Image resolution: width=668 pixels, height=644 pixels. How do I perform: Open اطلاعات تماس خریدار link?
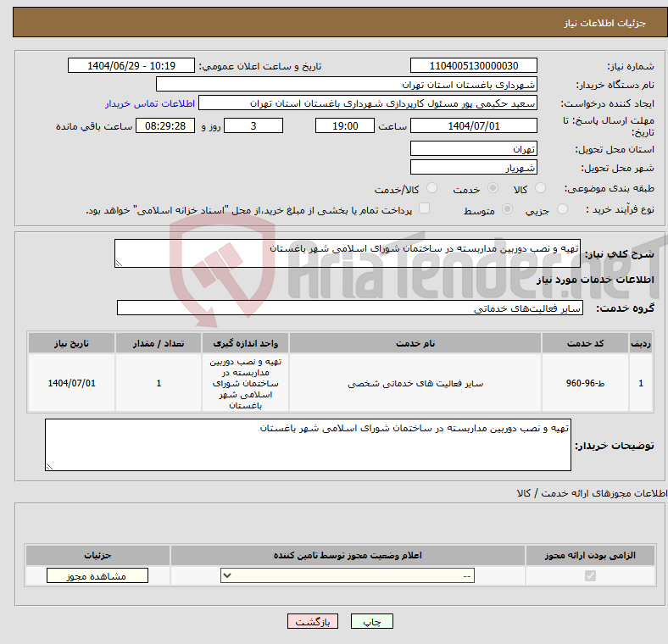click(x=150, y=103)
